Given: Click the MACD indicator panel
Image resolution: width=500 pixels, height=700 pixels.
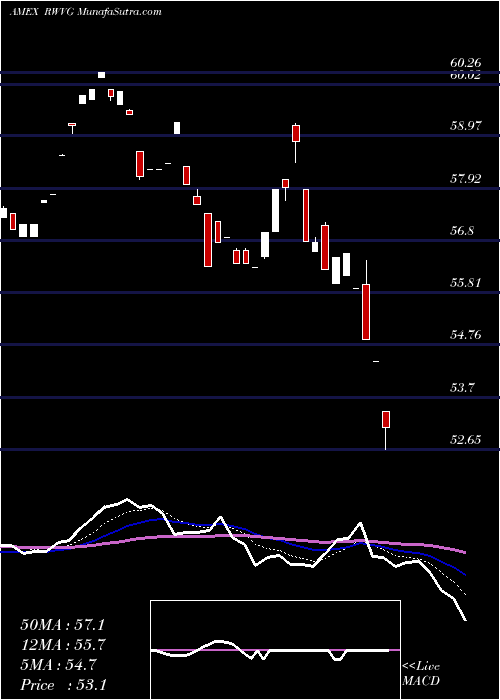Looking at the screenshot, I should (275, 650).
